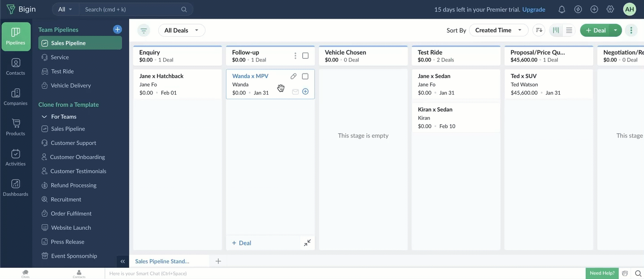644x279 pixels.
Task: Open the Jane x Sedan deal card
Action: [456, 84]
